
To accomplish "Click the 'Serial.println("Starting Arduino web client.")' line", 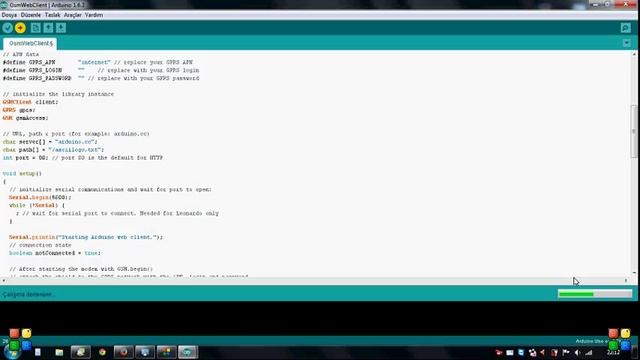I will (x=86, y=237).
